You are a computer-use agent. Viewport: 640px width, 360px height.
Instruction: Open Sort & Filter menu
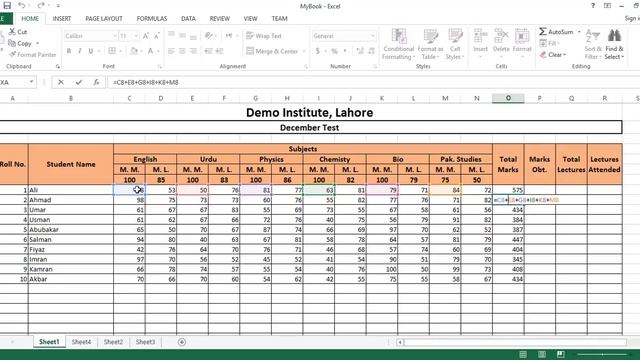coord(593,44)
